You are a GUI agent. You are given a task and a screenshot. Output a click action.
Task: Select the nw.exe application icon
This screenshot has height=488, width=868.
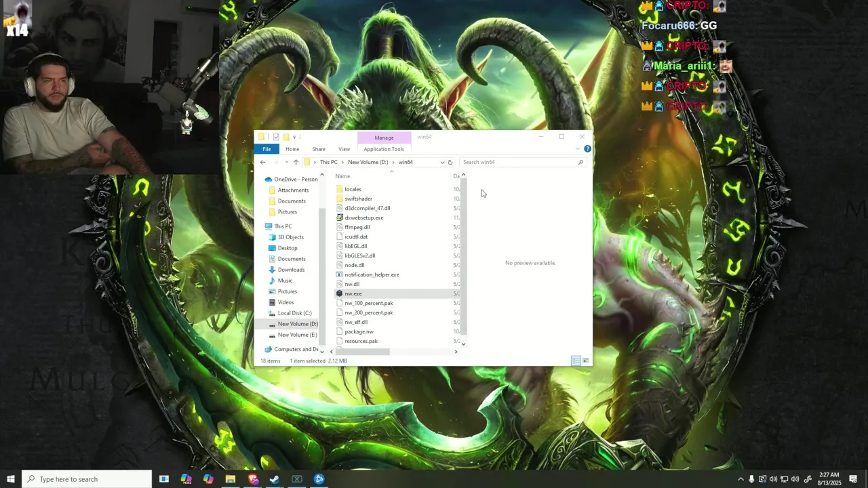(x=340, y=293)
